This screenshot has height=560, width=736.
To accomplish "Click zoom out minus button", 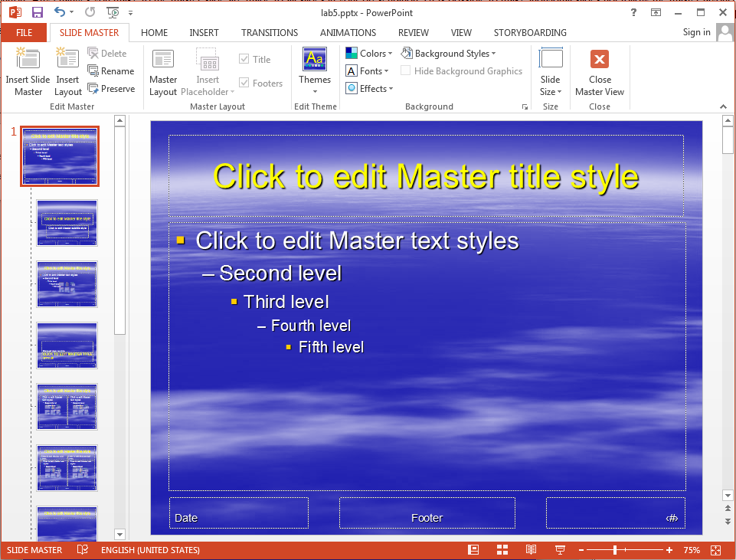I will tap(581, 550).
